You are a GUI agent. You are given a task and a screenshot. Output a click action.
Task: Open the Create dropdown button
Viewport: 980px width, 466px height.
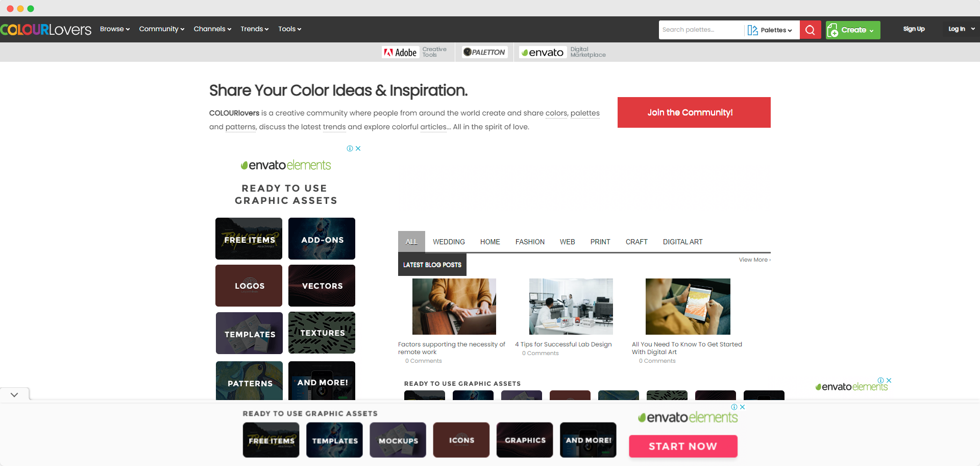coord(853,30)
